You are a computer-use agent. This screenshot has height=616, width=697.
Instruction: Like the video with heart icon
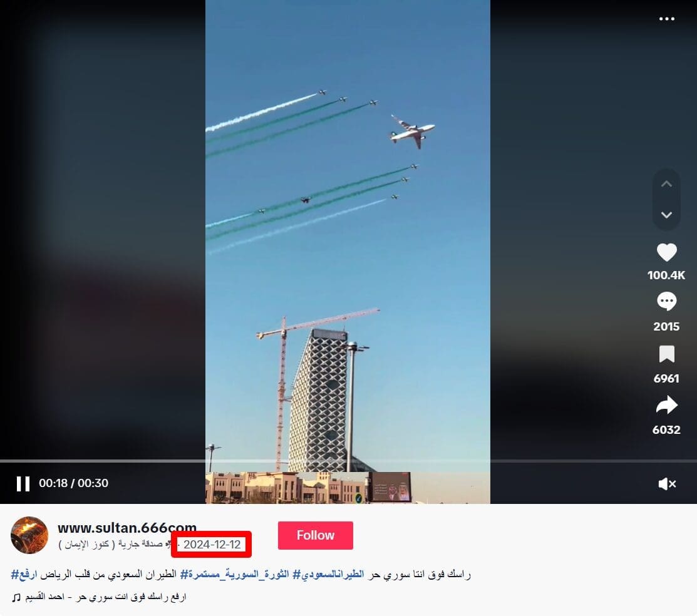point(666,252)
